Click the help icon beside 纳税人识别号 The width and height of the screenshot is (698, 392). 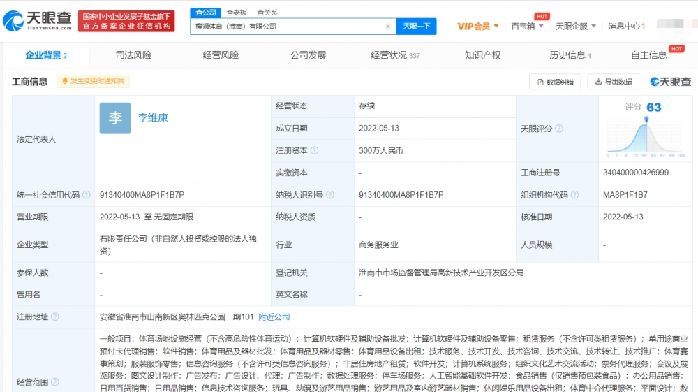(x=330, y=194)
